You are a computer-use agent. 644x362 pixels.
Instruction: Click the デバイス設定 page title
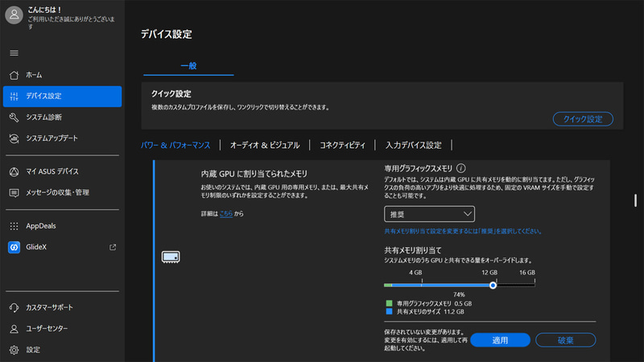[167, 35]
